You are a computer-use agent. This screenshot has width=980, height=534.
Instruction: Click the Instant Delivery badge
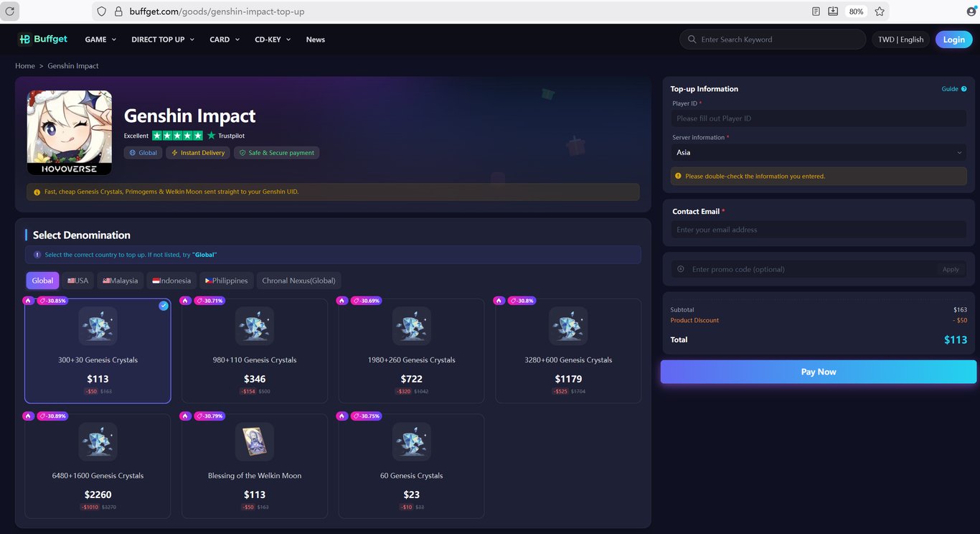198,153
